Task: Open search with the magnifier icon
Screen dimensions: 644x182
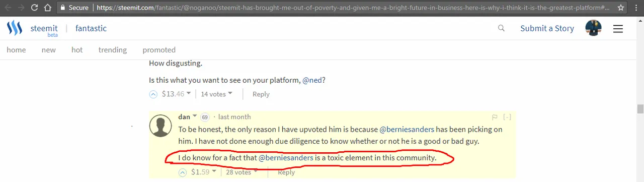Action: (x=501, y=28)
